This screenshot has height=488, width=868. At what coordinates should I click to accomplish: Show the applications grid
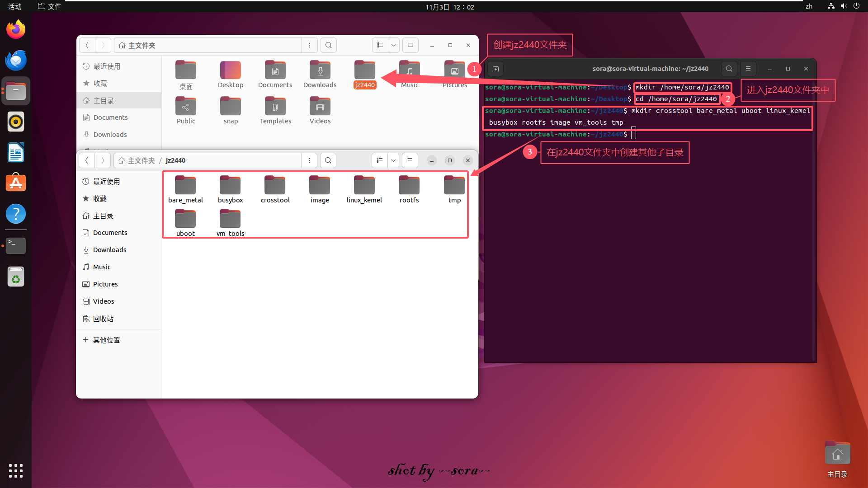[16, 471]
